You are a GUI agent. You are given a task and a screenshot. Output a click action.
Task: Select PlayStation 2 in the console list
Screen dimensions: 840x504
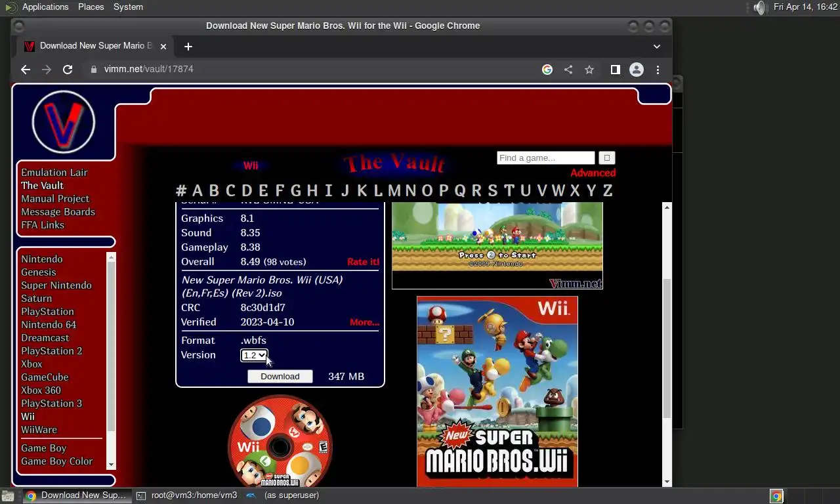52,350
